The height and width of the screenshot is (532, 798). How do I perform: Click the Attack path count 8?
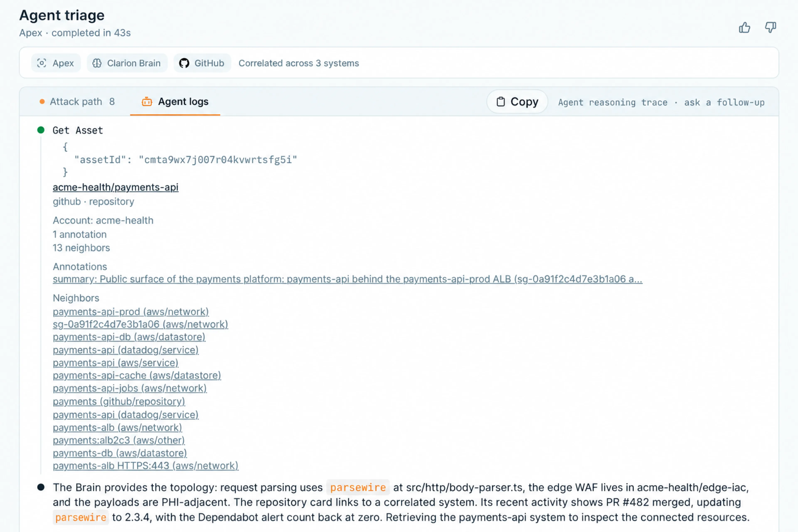(112, 101)
